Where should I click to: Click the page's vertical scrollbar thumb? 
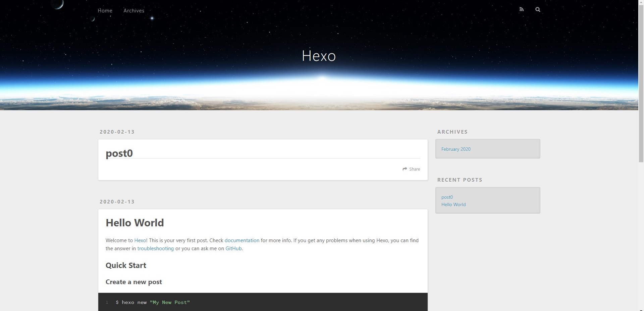[x=641, y=83]
